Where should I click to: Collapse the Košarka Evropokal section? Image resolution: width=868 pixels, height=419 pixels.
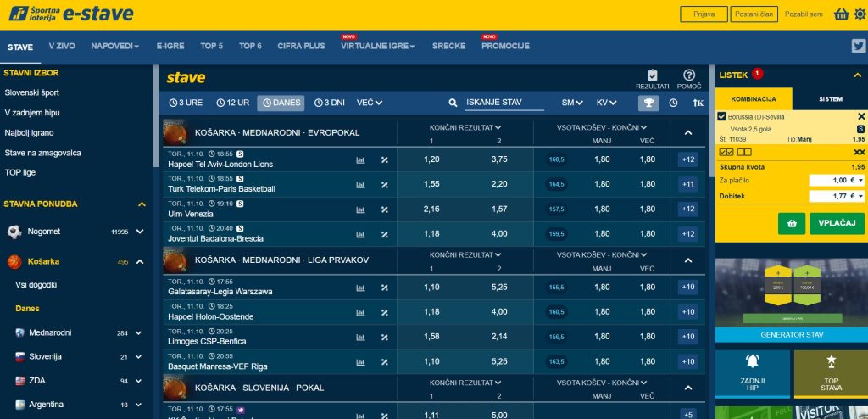(687, 132)
